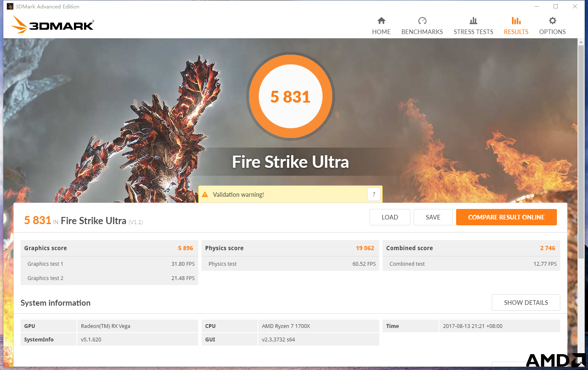This screenshot has height=370, width=588.
Task: Open validation warning help question mark
Action: coord(374,194)
